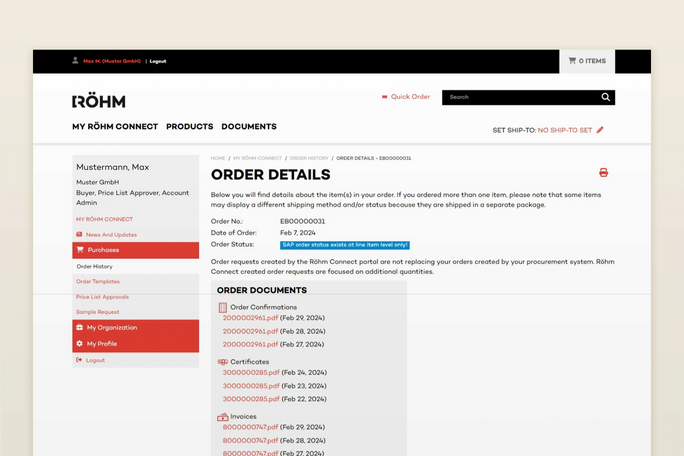Image resolution: width=684 pixels, height=456 pixels.
Task: Open the Documents menu
Action: (249, 127)
